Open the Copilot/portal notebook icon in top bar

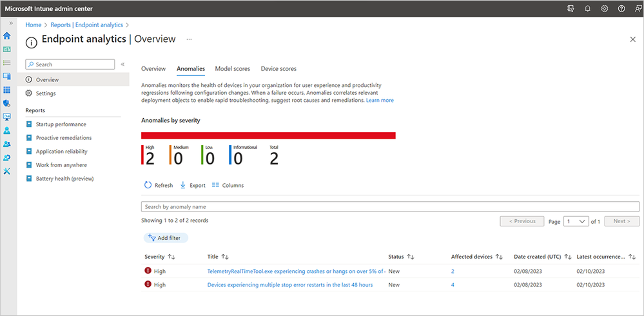point(571,8)
